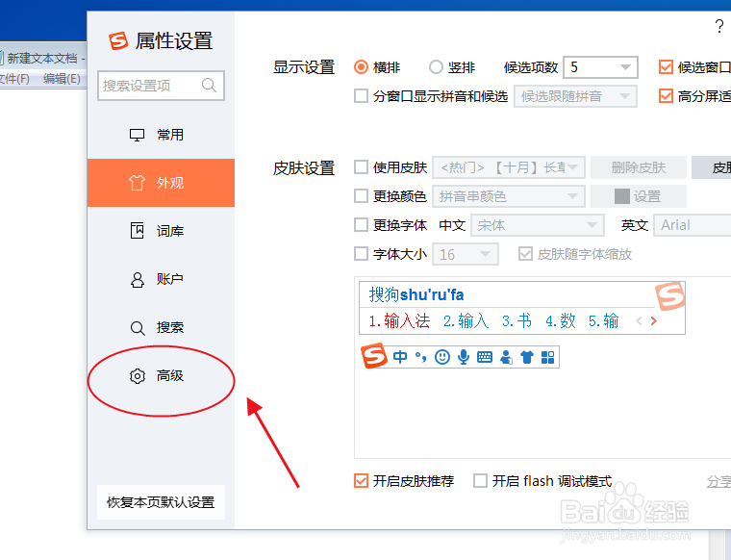Click the blue shirt skin icon on toolbar

click(x=527, y=358)
